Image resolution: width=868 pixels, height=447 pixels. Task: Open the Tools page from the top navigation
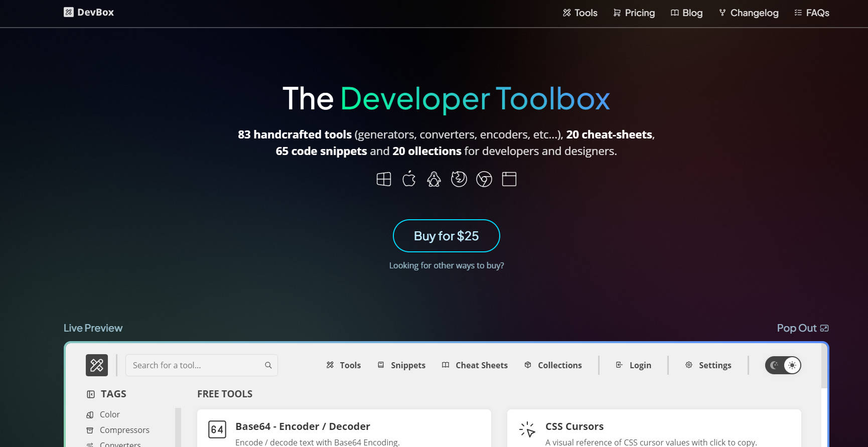[x=580, y=13]
